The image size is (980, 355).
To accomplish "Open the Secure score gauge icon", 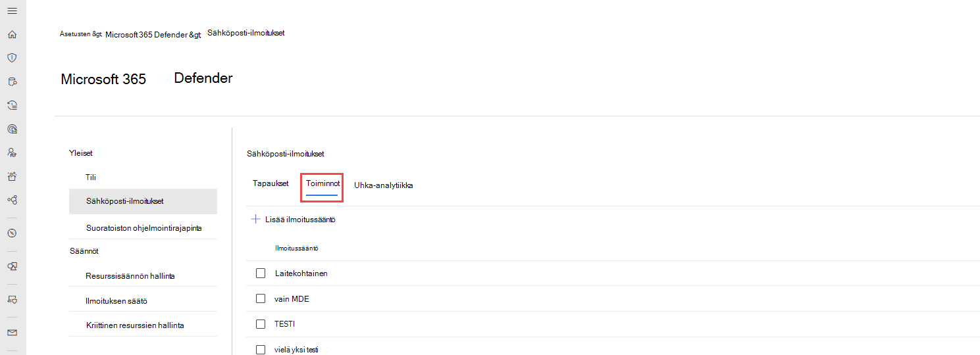I will pos(12,233).
